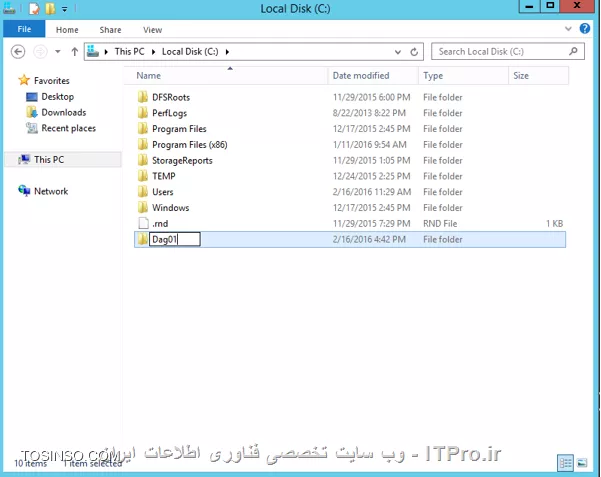Open the Help question mark icon
Viewport: 601px width, 477px height.
click(x=585, y=28)
